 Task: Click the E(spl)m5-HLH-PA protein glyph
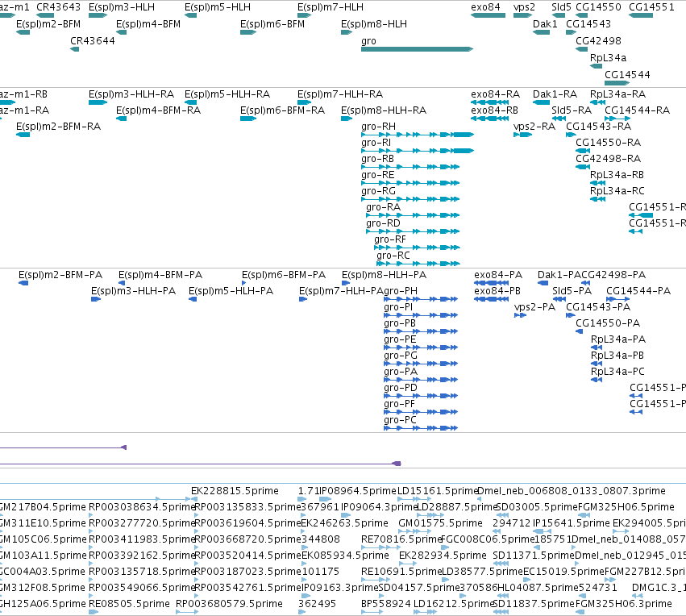click(193, 299)
